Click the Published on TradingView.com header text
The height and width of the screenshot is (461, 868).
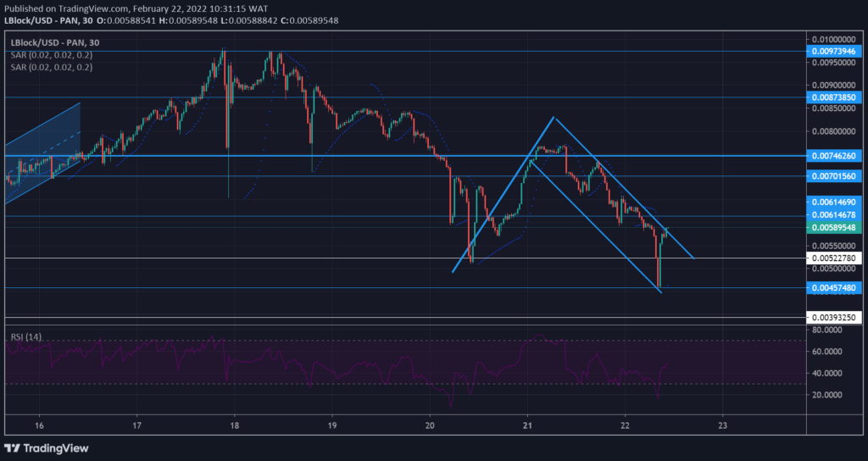(136, 8)
